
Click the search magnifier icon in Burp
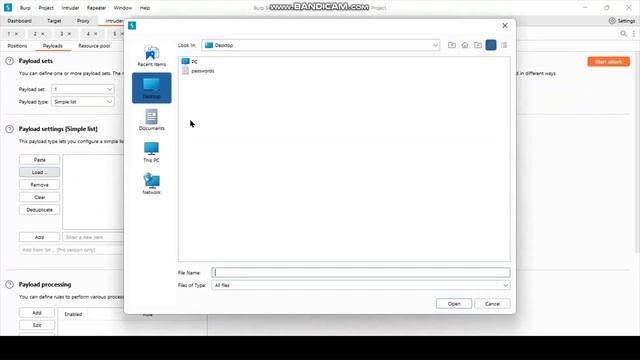[623, 34]
